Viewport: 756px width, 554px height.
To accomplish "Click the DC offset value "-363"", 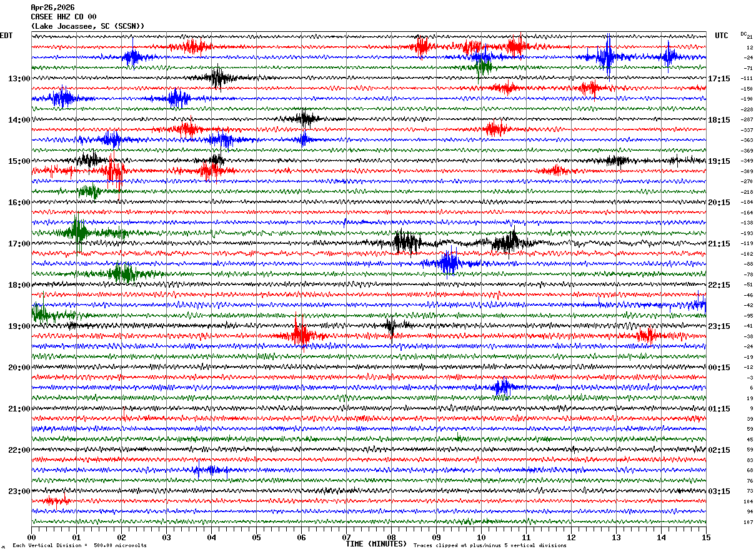I will pos(747,141).
